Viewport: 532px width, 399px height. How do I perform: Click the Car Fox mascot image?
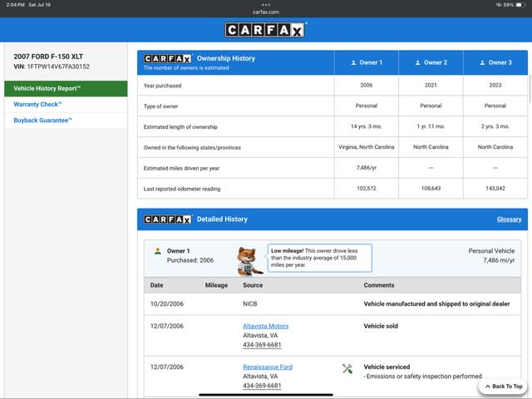249,261
